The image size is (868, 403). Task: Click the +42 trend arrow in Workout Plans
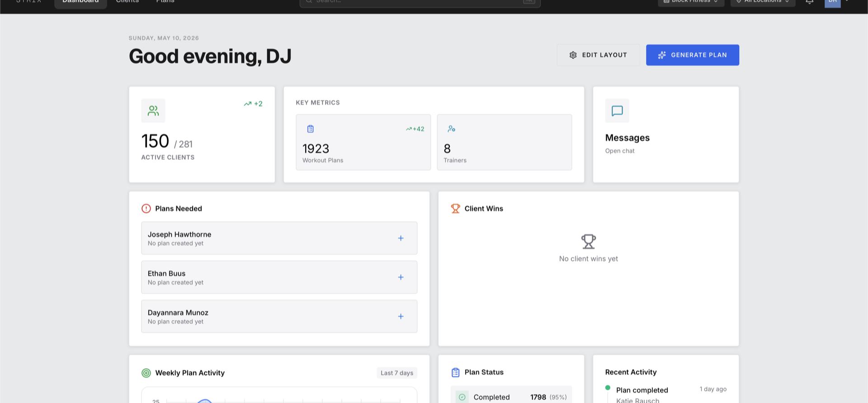[409, 129]
